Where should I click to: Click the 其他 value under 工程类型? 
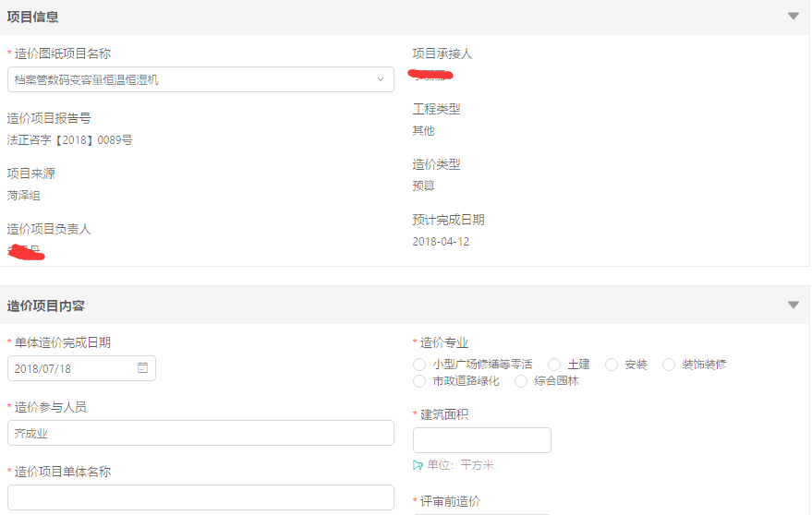tap(423, 131)
